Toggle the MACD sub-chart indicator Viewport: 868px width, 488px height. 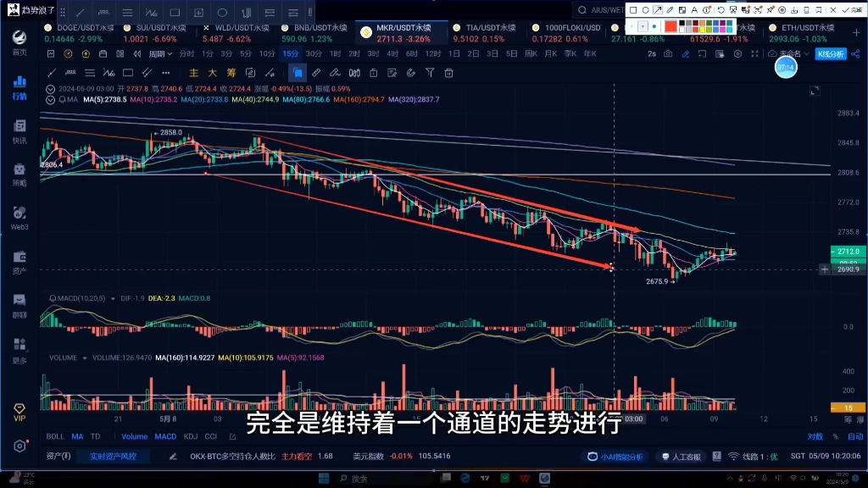[x=165, y=436]
